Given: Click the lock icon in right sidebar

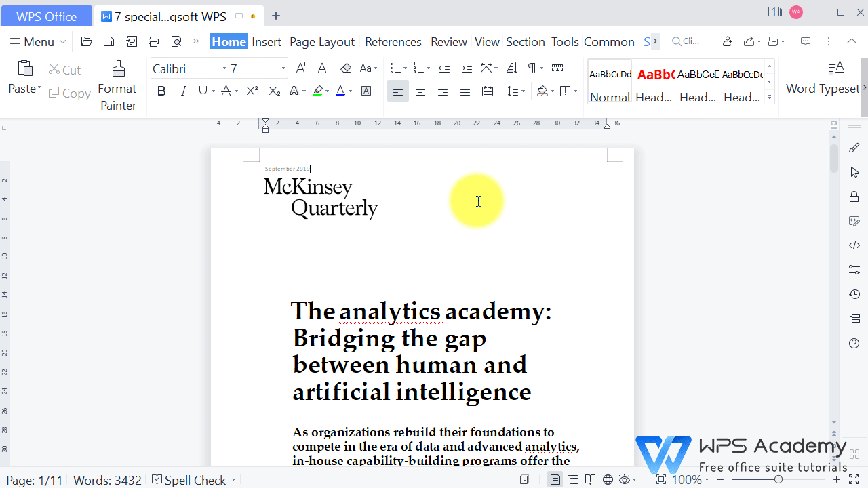Looking at the screenshot, I should pos(854,197).
